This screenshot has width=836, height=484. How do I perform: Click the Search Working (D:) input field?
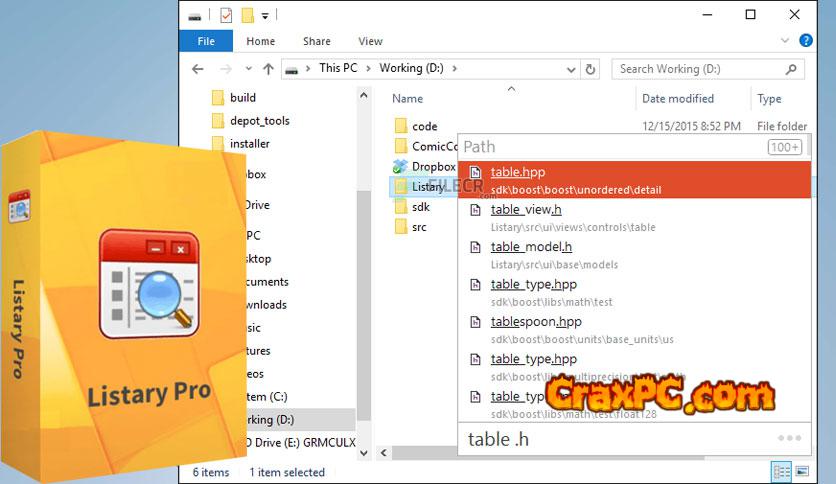click(700, 69)
